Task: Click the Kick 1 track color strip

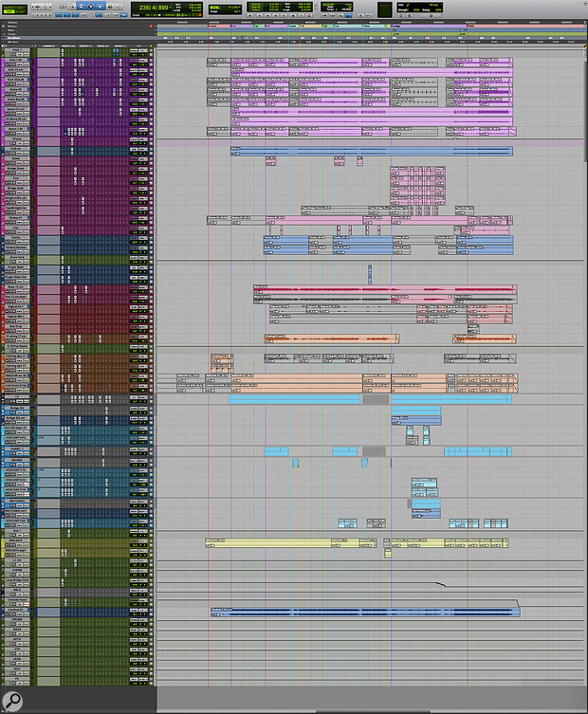Action: [2, 63]
